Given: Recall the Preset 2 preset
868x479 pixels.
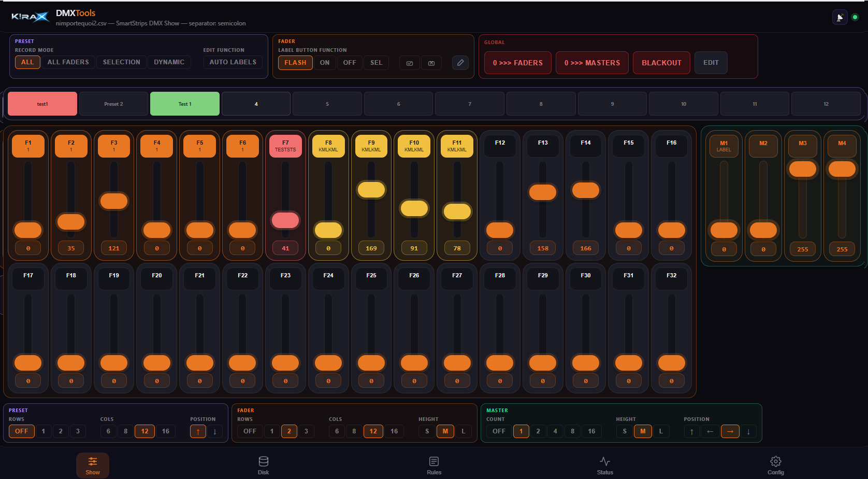Looking at the screenshot, I should 113,104.
